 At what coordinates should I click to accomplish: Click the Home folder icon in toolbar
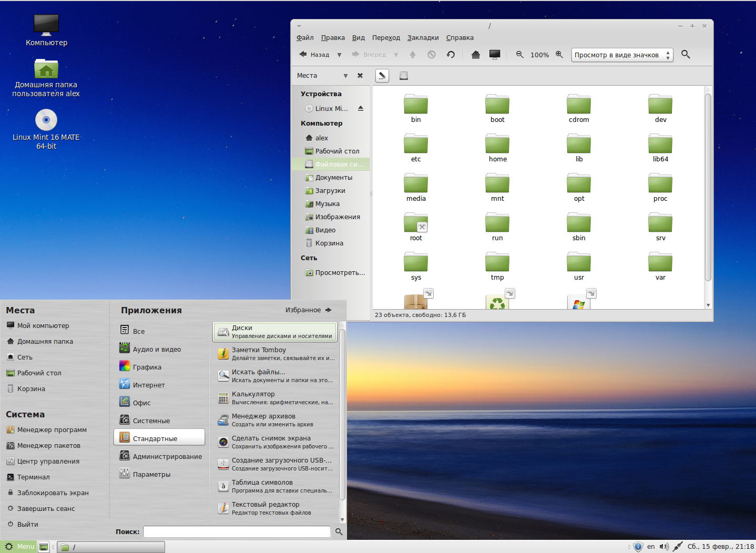476,55
